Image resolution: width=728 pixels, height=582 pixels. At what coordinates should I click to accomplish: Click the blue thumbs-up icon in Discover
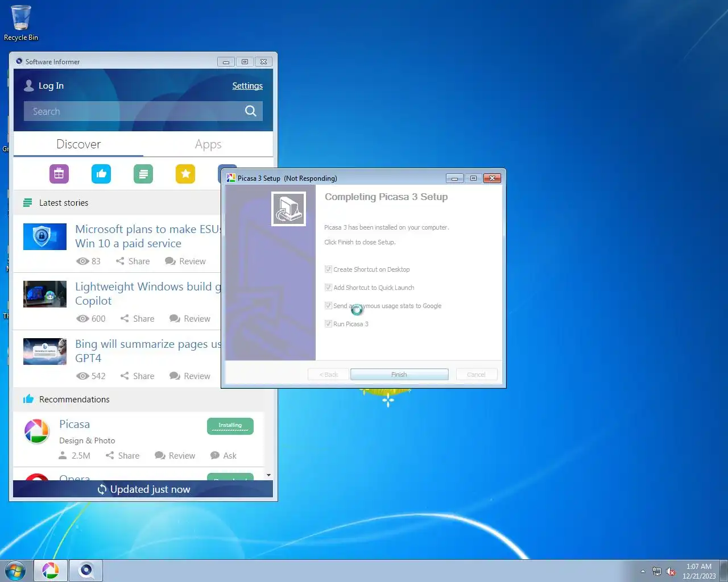(x=101, y=174)
